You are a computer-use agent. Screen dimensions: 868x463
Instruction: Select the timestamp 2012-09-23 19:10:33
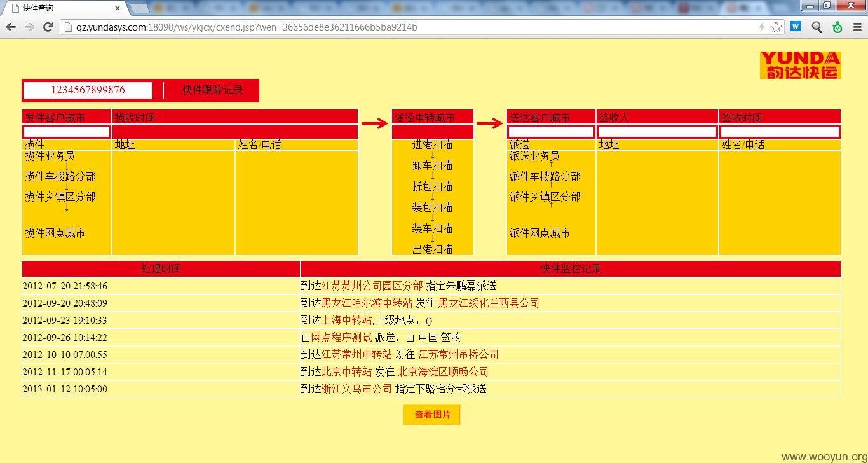click(65, 321)
